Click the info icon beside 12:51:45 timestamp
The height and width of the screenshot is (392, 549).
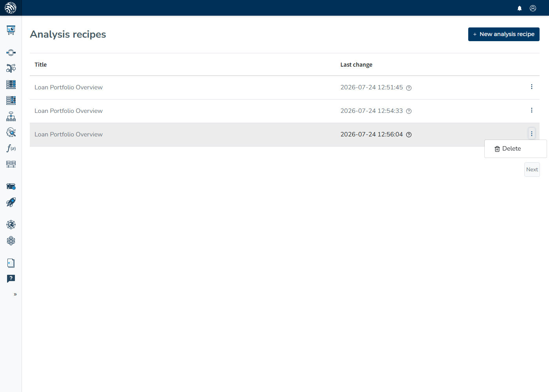click(409, 88)
